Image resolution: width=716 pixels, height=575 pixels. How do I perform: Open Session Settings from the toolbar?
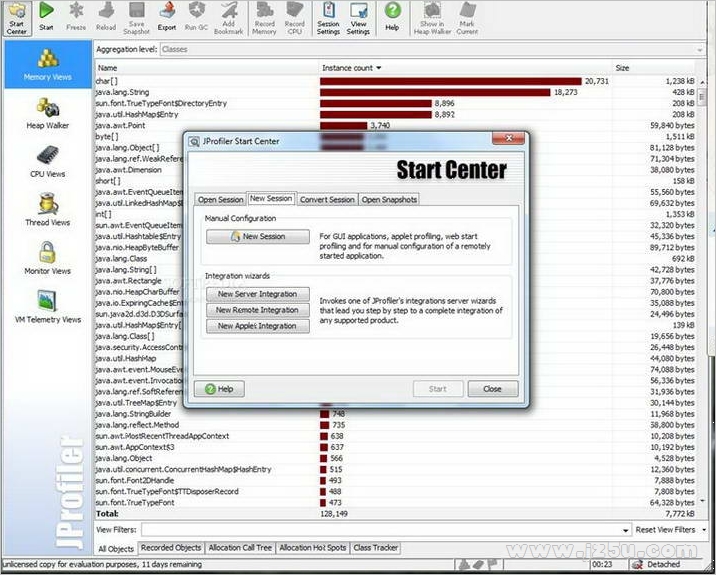[328, 18]
